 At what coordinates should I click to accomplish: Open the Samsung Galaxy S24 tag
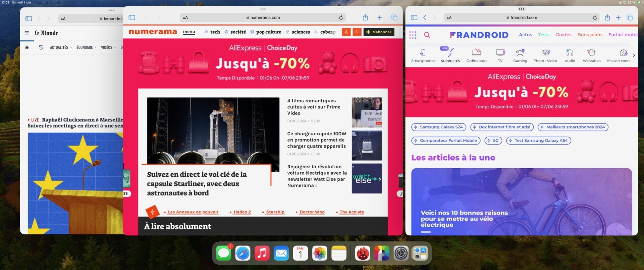point(438,127)
